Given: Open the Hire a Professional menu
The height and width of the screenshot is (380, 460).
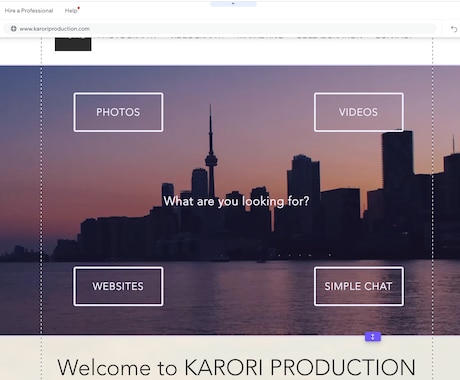Looking at the screenshot, I should coord(29,11).
